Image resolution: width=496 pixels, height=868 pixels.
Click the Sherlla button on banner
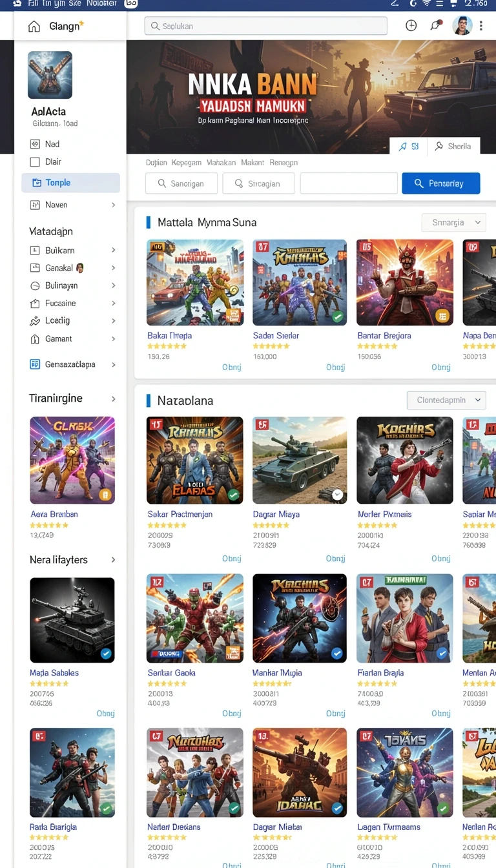click(x=453, y=147)
